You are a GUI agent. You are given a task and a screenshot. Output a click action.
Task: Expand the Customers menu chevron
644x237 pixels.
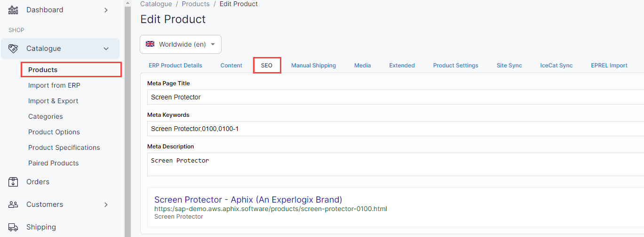(x=106, y=204)
